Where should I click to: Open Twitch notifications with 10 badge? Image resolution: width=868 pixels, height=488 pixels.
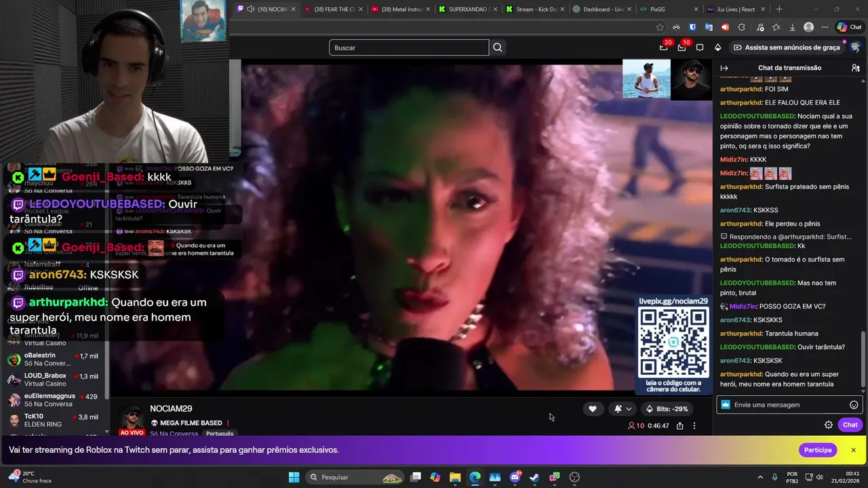(x=682, y=47)
